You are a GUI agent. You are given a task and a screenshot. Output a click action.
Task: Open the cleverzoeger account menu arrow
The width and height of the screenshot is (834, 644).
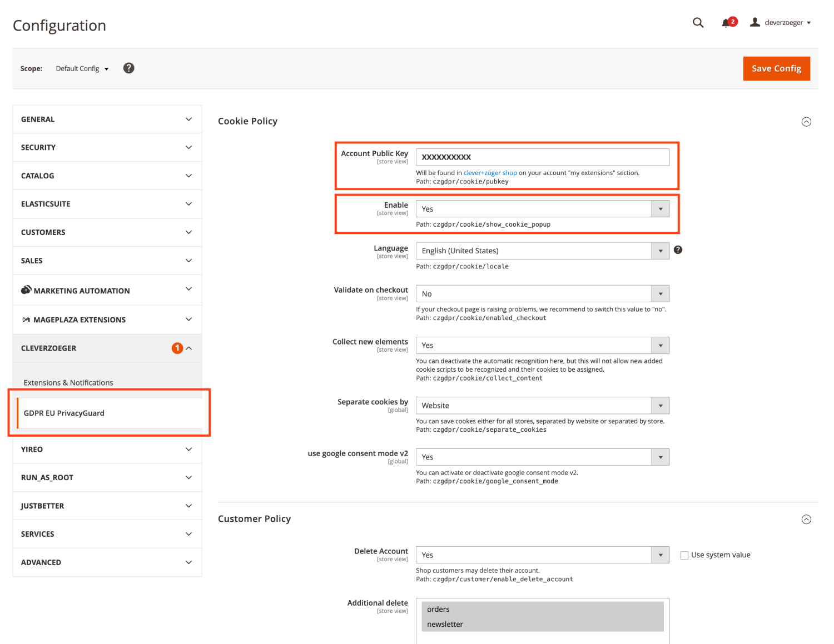[x=808, y=23]
